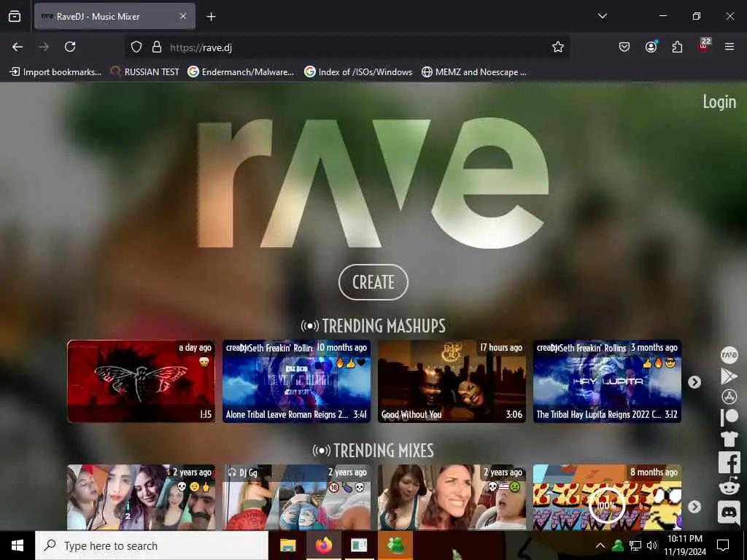This screenshot has height=560, width=747.
Task: Click the Login link
Action: coord(719,102)
